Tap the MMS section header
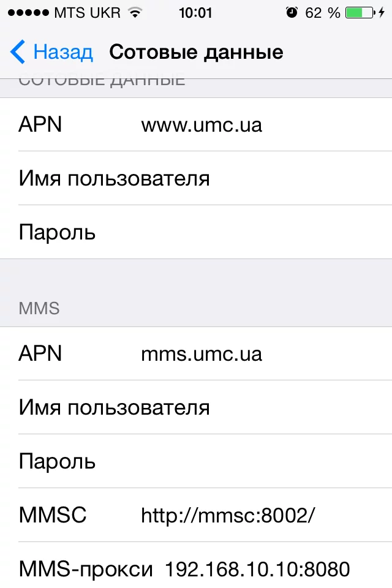 [x=39, y=307]
